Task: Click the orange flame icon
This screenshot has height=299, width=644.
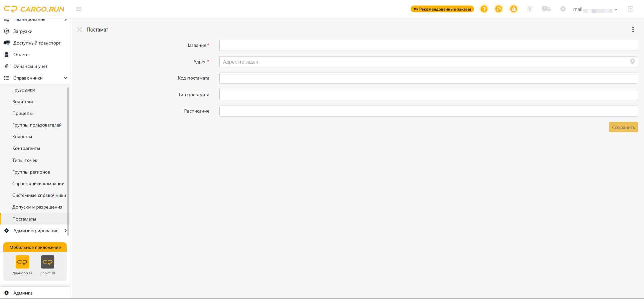Action: [514, 9]
